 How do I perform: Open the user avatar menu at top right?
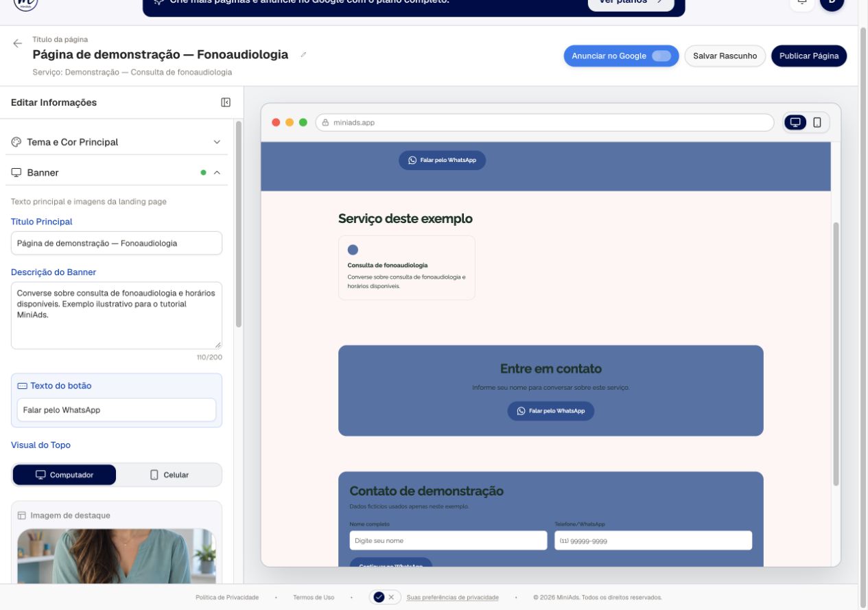tap(832, 3)
